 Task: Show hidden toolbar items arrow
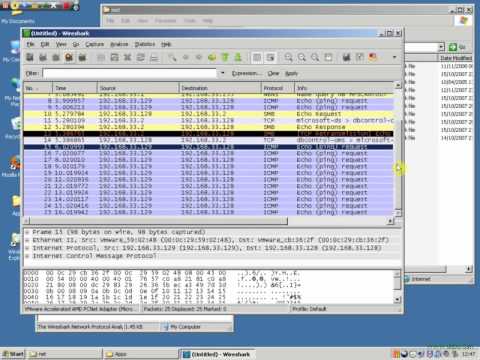tap(394, 57)
